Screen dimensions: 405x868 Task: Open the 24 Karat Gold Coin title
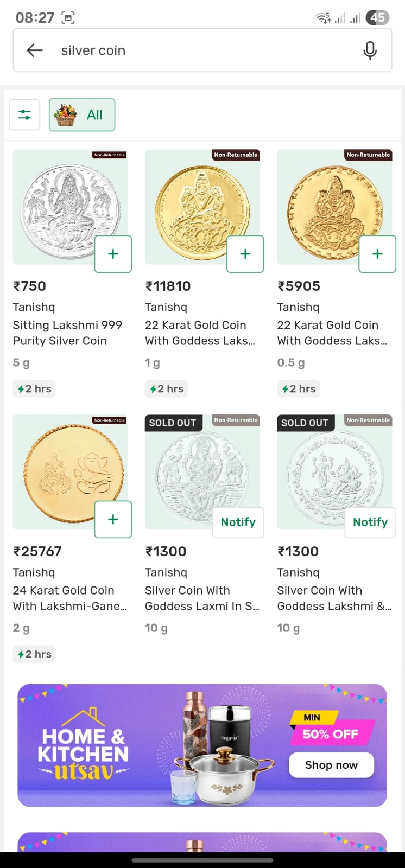(x=69, y=598)
